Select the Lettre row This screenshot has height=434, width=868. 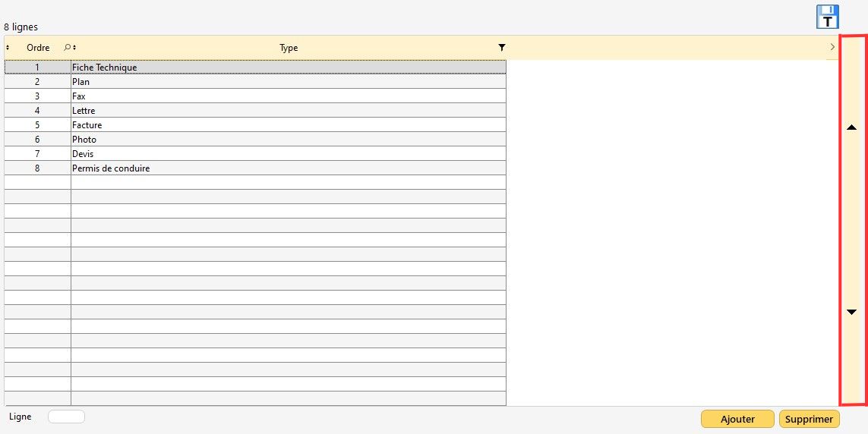(x=84, y=111)
